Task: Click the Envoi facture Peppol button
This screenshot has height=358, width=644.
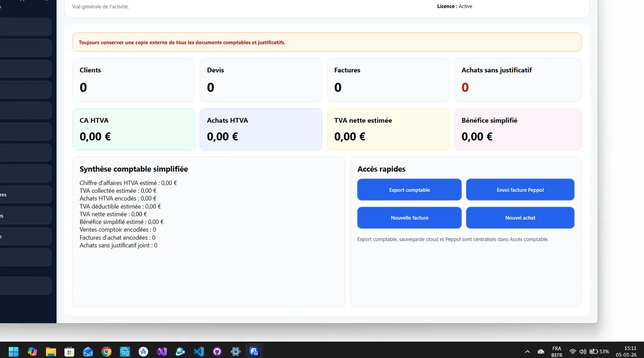Action: [x=520, y=190]
